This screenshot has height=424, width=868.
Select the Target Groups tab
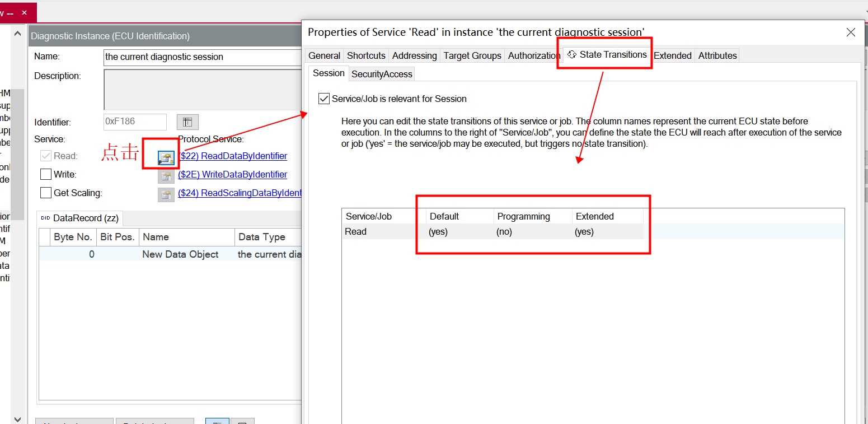coord(472,55)
